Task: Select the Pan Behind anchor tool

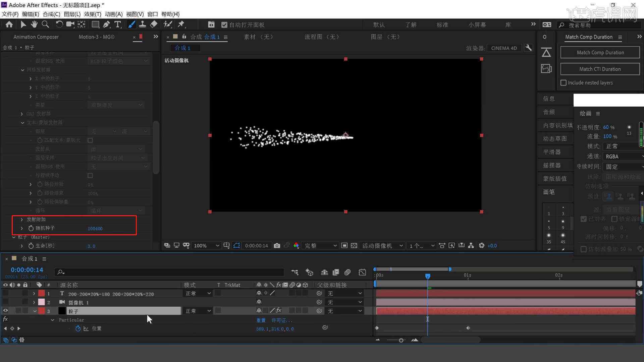Action: 82,24
